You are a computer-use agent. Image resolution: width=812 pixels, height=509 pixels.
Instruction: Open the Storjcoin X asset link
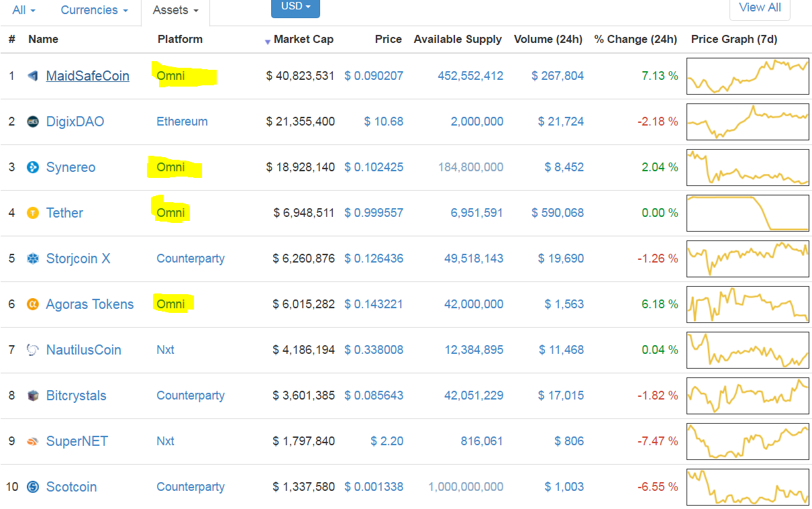click(x=78, y=259)
